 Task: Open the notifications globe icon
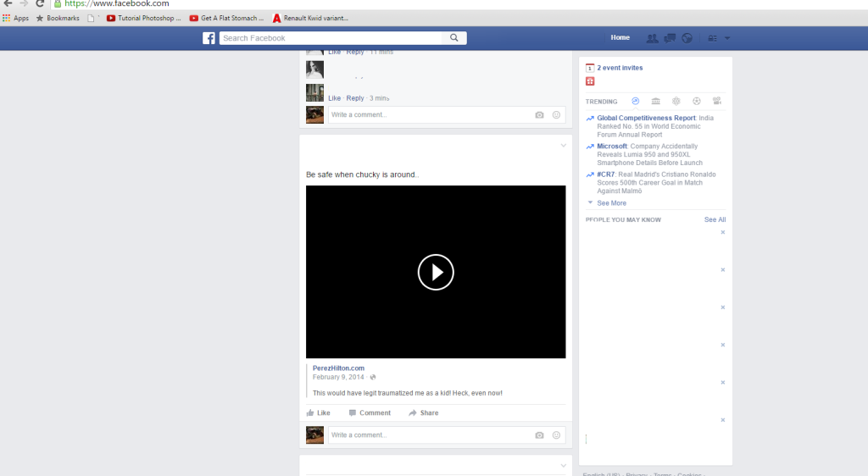coord(687,38)
